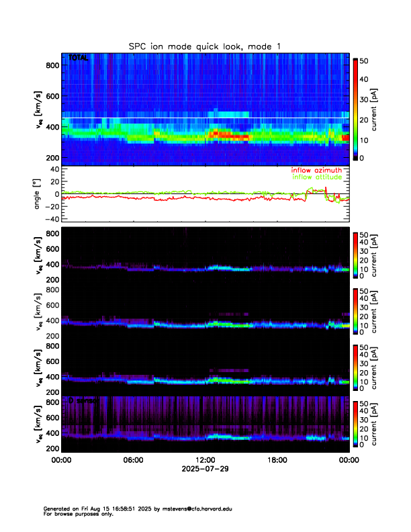Click the 18:00 time tick label
This screenshot has height=532, width=411.
point(277,460)
